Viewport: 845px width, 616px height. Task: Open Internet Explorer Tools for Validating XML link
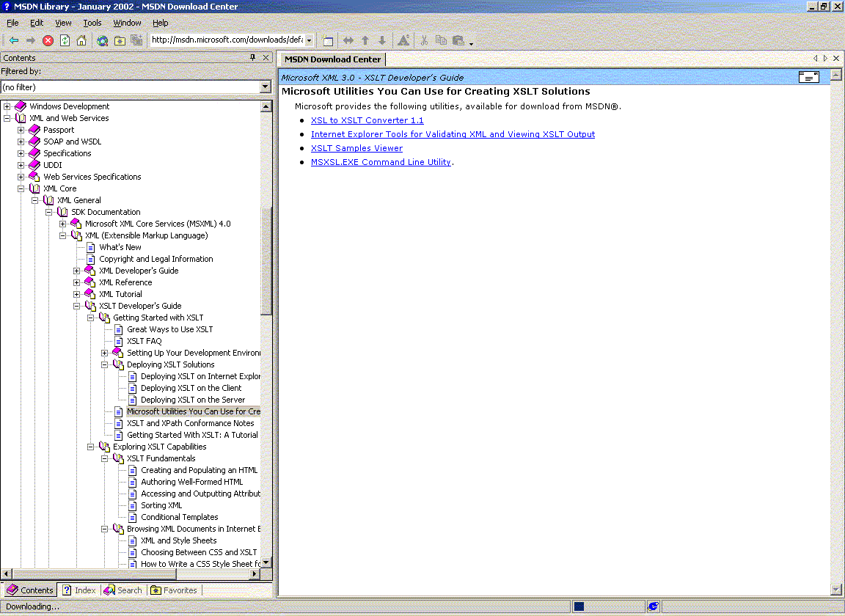453,134
